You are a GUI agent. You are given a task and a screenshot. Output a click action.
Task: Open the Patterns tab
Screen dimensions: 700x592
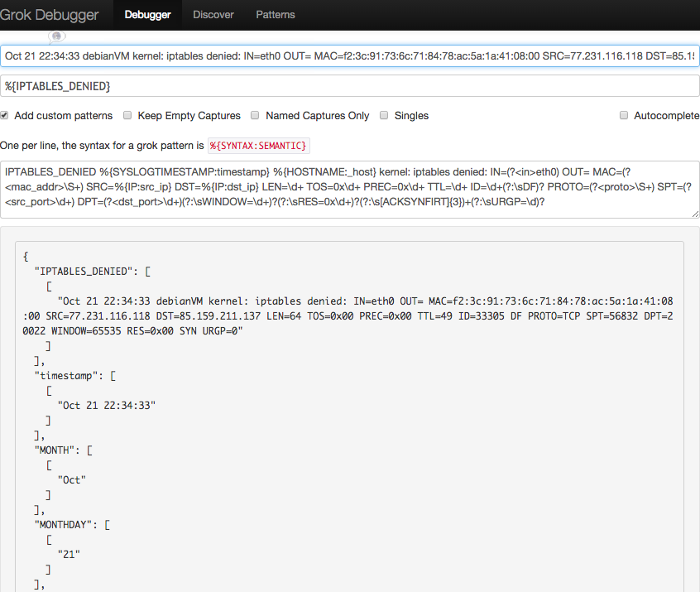click(276, 15)
